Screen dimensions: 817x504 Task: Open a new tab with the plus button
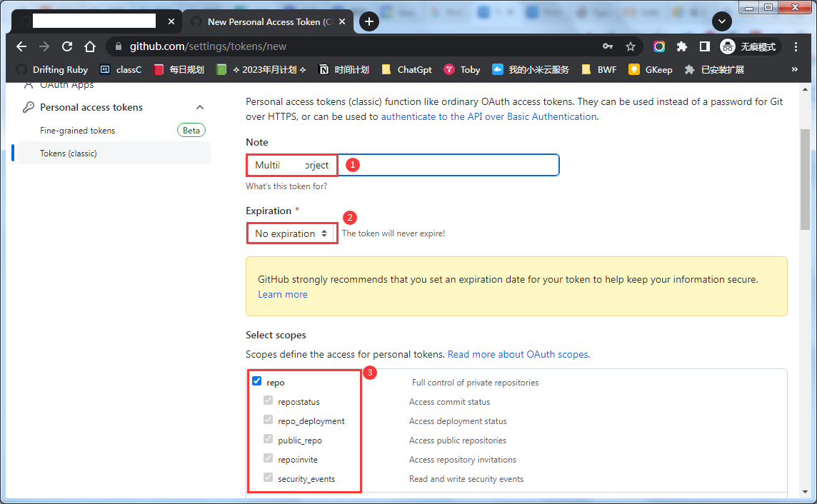369,21
